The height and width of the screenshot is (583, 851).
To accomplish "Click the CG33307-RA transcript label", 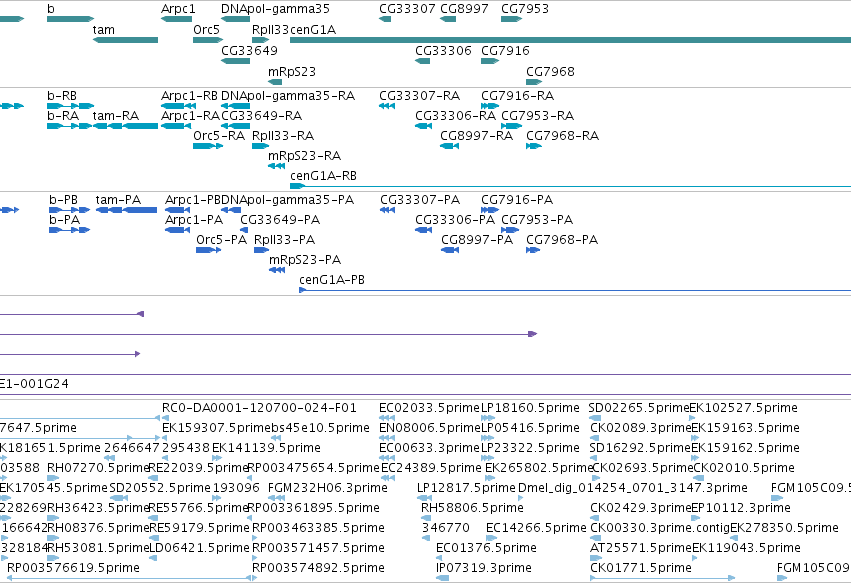I will (420, 96).
